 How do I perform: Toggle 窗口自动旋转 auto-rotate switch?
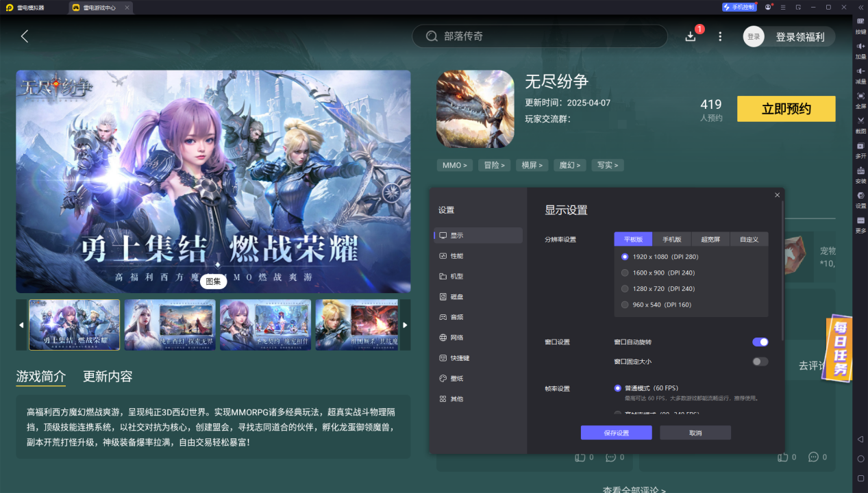click(x=760, y=342)
